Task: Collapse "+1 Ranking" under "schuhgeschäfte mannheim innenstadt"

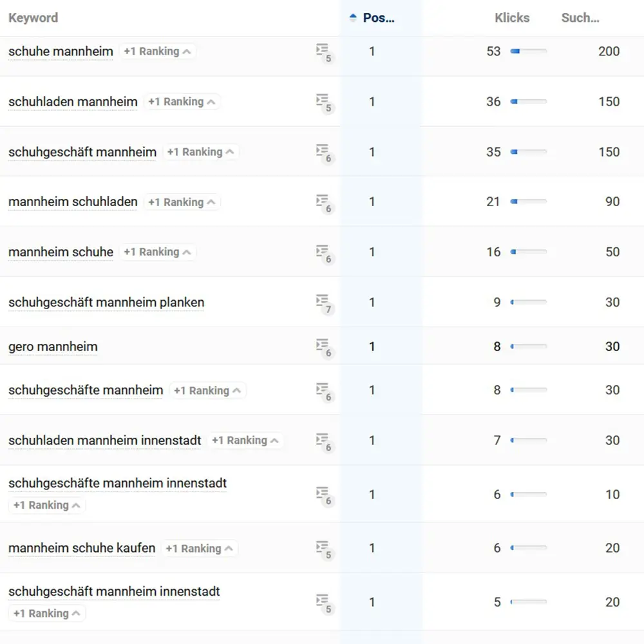Action: click(x=46, y=505)
